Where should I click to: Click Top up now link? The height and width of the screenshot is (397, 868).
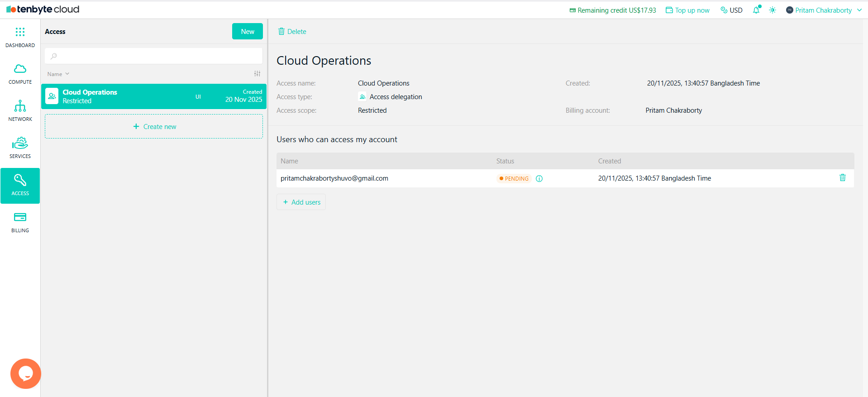[687, 10]
